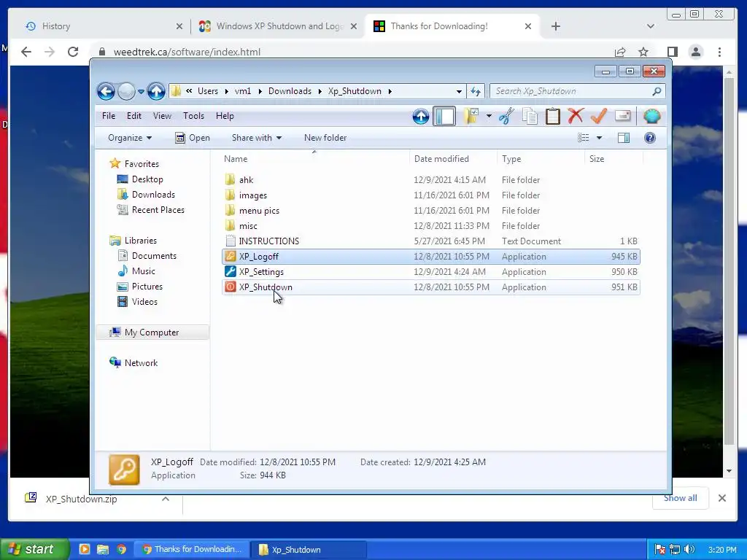Expand the arrow beside the folder options icon
The width and height of the screenshot is (747, 560).
click(489, 116)
